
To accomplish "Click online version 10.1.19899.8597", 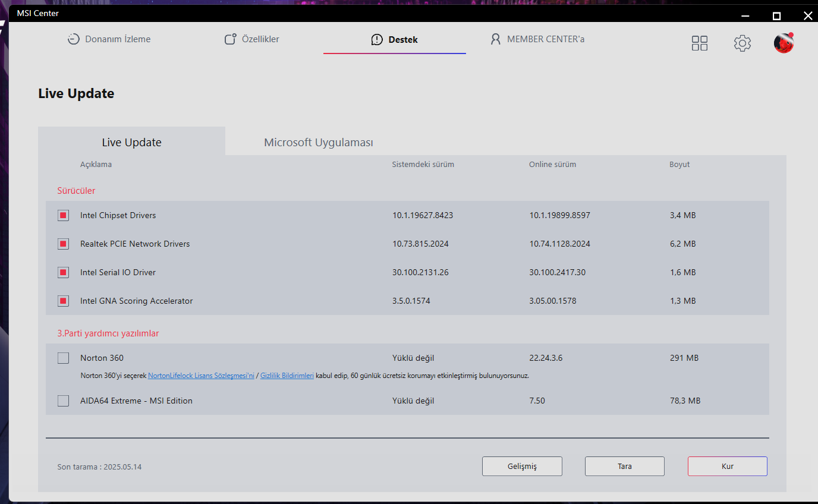I will [559, 215].
